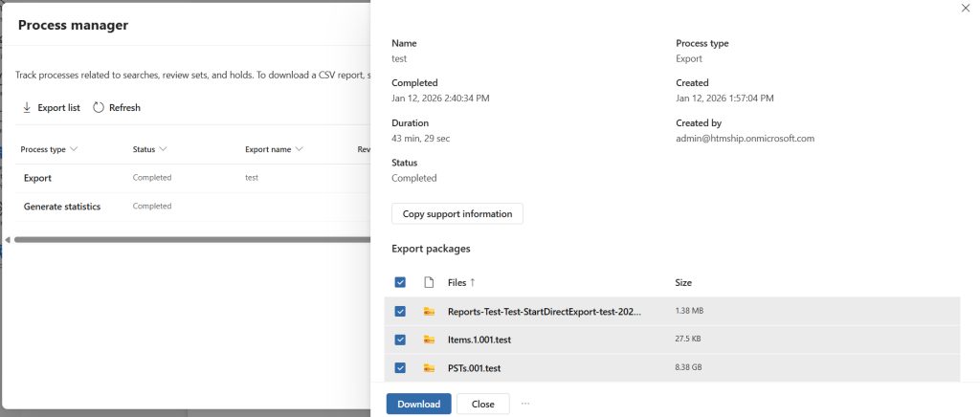Click the folder icon beside PSTs.001.test
This screenshot has width=980, height=417.
tap(429, 368)
